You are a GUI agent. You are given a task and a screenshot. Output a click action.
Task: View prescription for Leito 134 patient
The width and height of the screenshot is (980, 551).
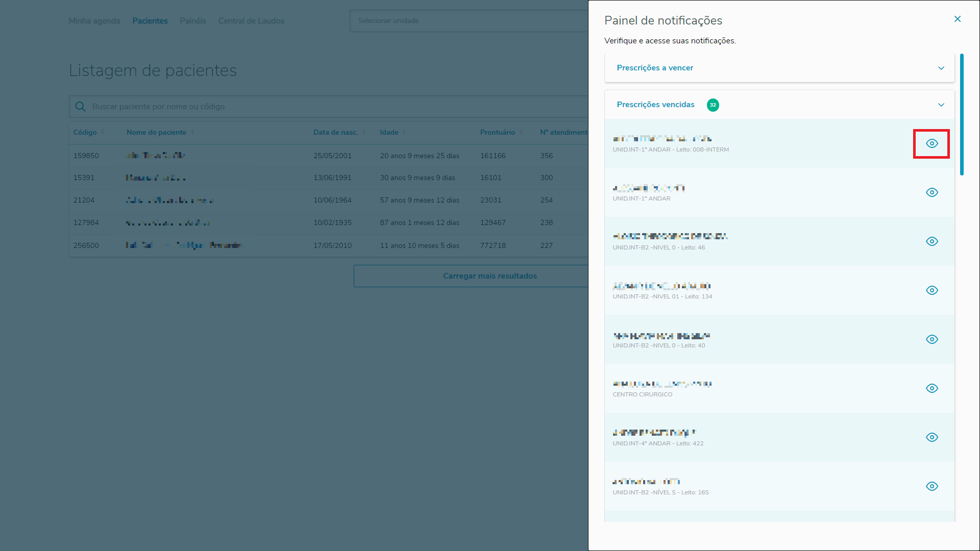click(x=932, y=290)
